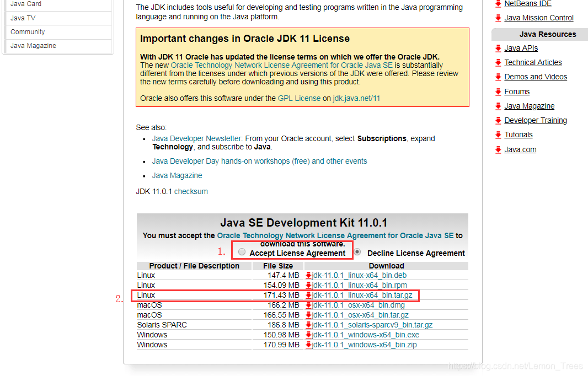Click the download arrow icon beside jdk-11.0.1_linux-x64_bin.deb
The height and width of the screenshot is (376, 588).
click(x=308, y=276)
